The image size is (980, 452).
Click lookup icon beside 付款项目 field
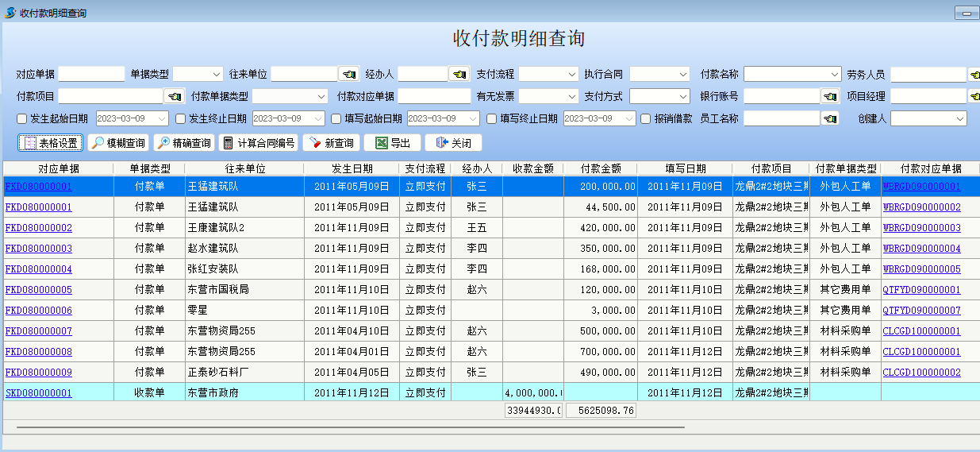tap(174, 96)
